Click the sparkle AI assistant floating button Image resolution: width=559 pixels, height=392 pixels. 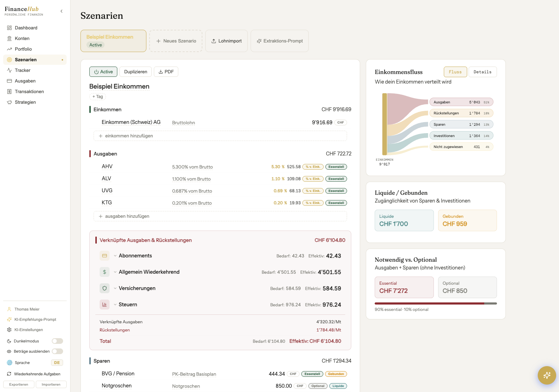click(547, 375)
